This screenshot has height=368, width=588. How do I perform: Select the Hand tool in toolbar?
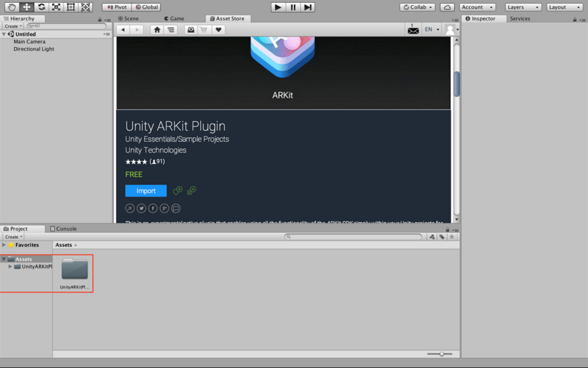click(x=12, y=7)
